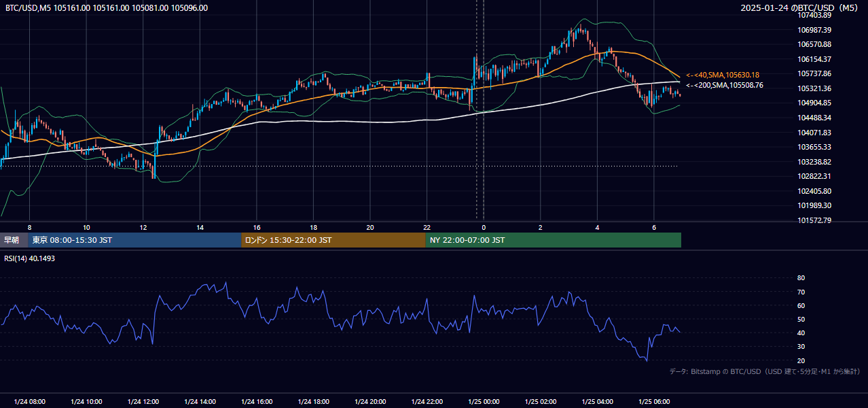Viewport: 868px width, 408px height.
Task: Click hour label 18 under the price chart
Action: [x=313, y=227]
